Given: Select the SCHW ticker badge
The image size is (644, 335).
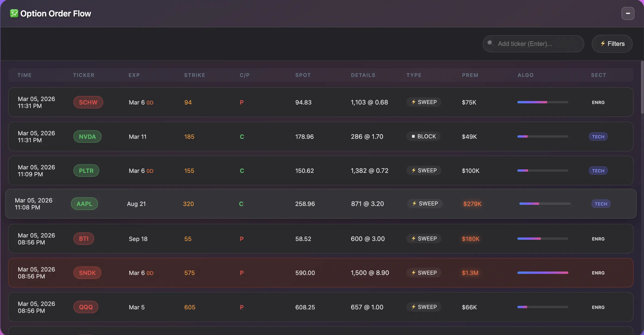Looking at the screenshot, I should (x=88, y=102).
